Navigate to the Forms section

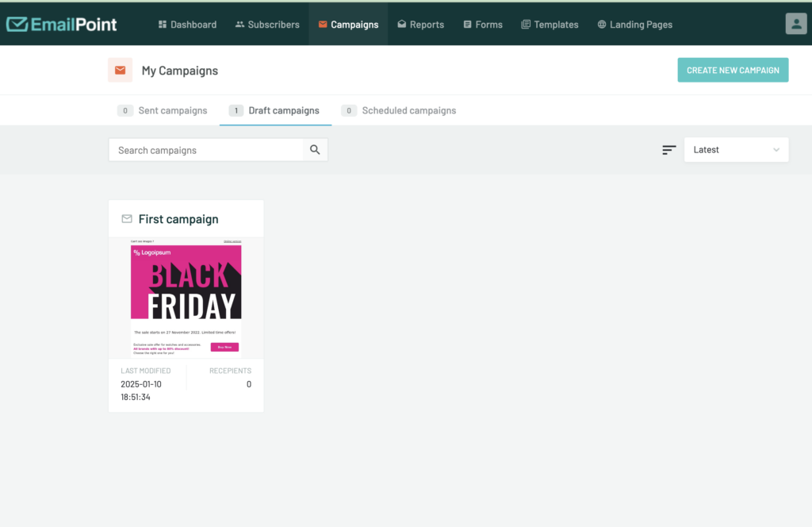pyautogui.click(x=482, y=25)
